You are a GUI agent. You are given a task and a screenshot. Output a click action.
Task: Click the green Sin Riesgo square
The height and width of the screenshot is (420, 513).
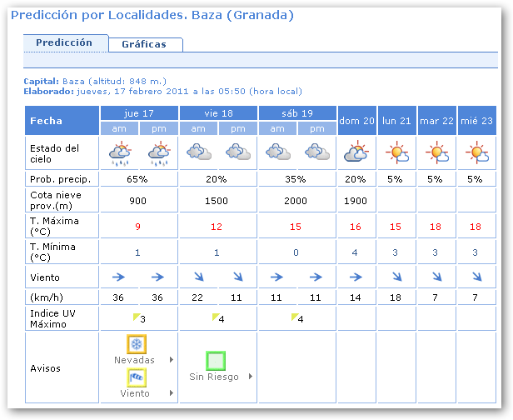[x=217, y=360]
